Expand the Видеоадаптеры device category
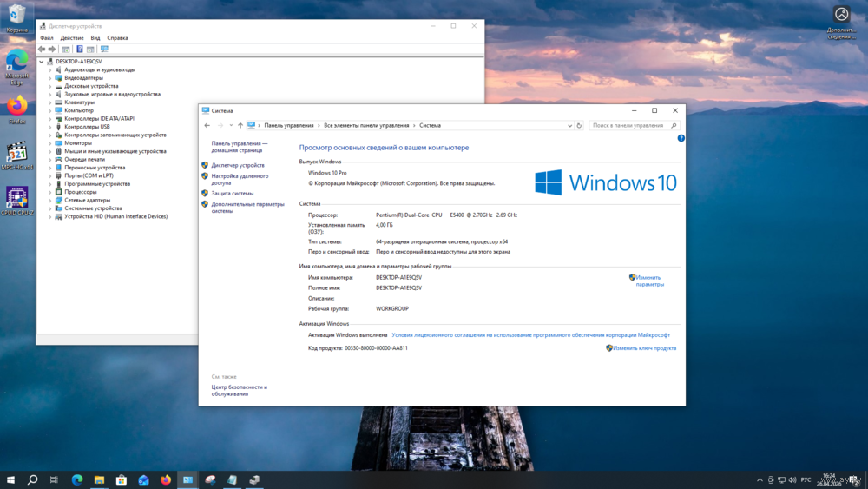 49,78
